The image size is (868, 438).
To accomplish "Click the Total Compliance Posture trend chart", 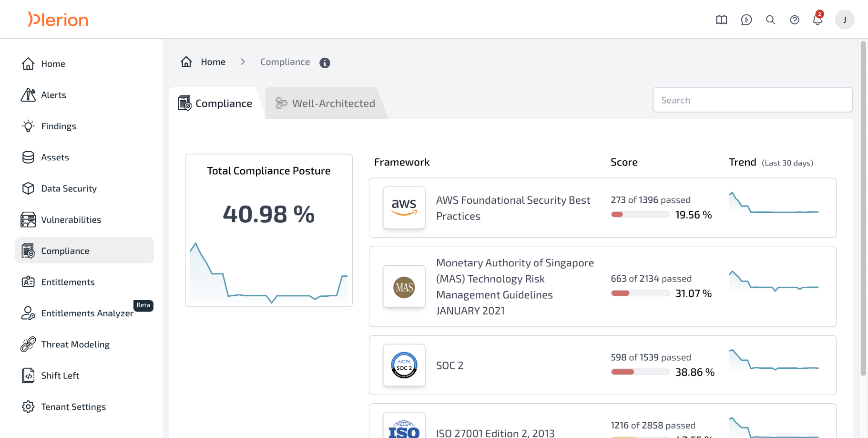I will (269, 272).
